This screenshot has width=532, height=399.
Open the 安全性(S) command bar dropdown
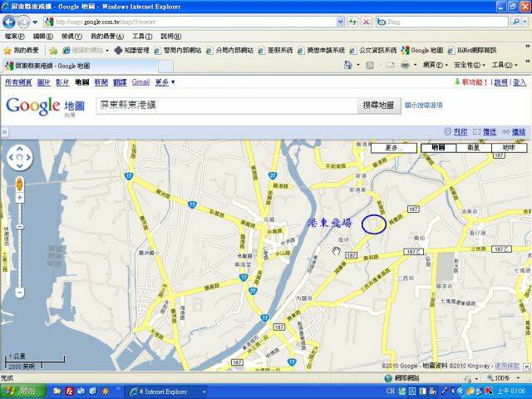pyautogui.click(x=470, y=65)
